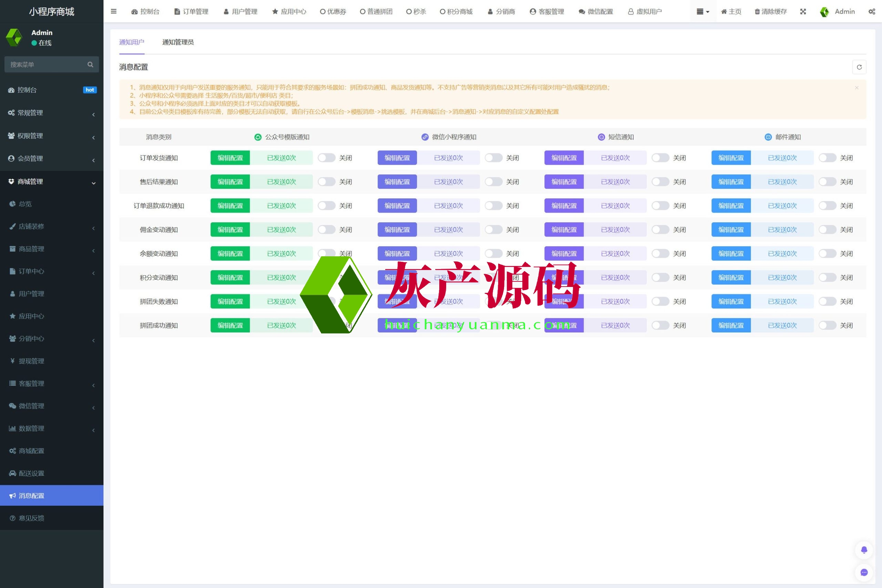The height and width of the screenshot is (588, 882).
Task: Open the list-view dropdown in top bar
Action: click(x=702, y=12)
